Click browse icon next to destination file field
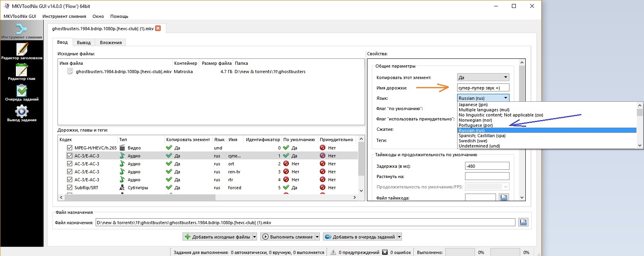644x256 pixels. pyautogui.click(x=523, y=222)
